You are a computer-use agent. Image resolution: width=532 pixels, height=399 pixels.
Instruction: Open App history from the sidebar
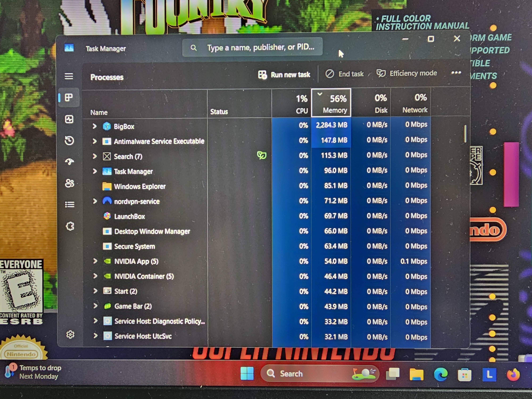coord(69,140)
